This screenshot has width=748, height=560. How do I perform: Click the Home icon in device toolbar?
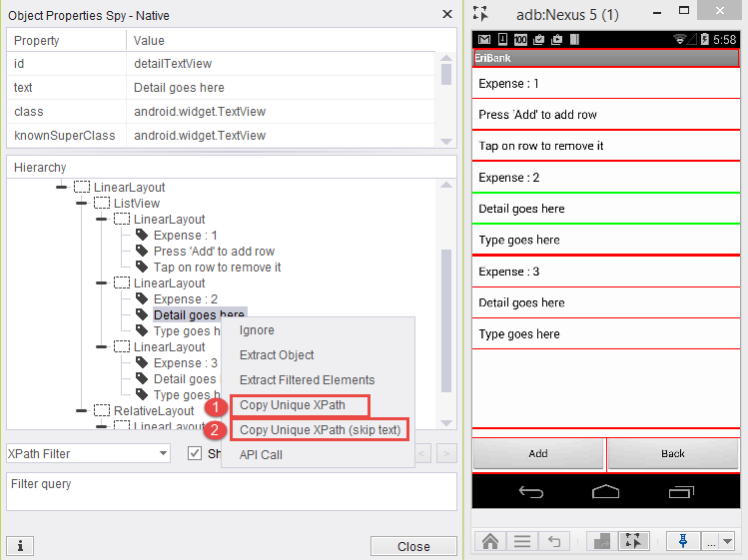coord(490,541)
